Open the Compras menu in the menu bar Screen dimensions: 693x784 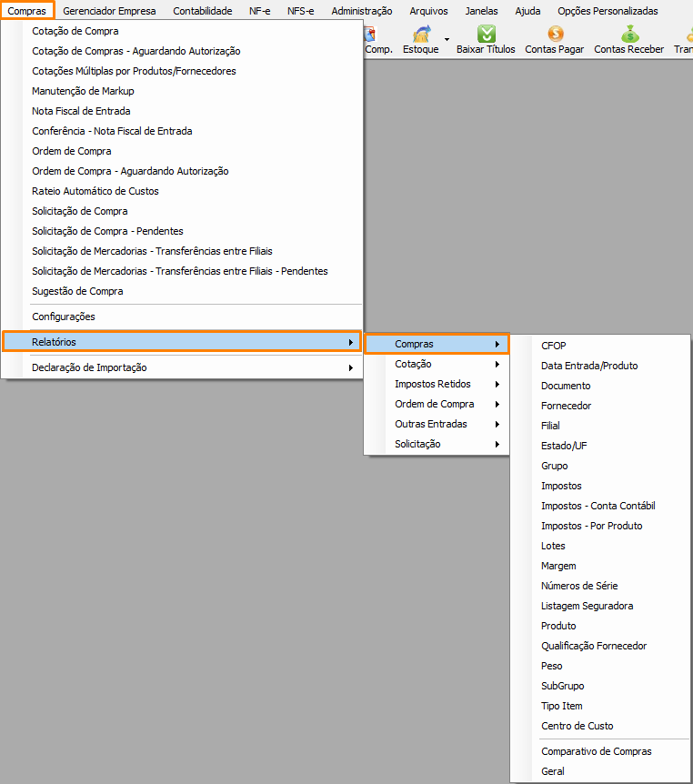27,11
